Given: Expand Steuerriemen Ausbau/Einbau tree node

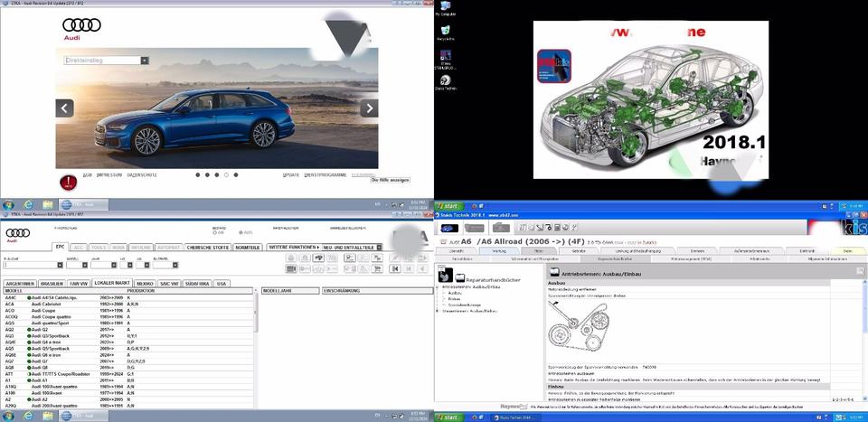Looking at the screenshot, I should point(438,311).
